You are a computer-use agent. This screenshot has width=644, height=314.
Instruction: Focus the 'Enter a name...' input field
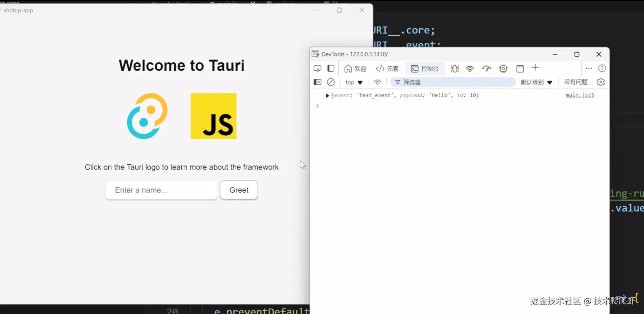[x=161, y=190]
